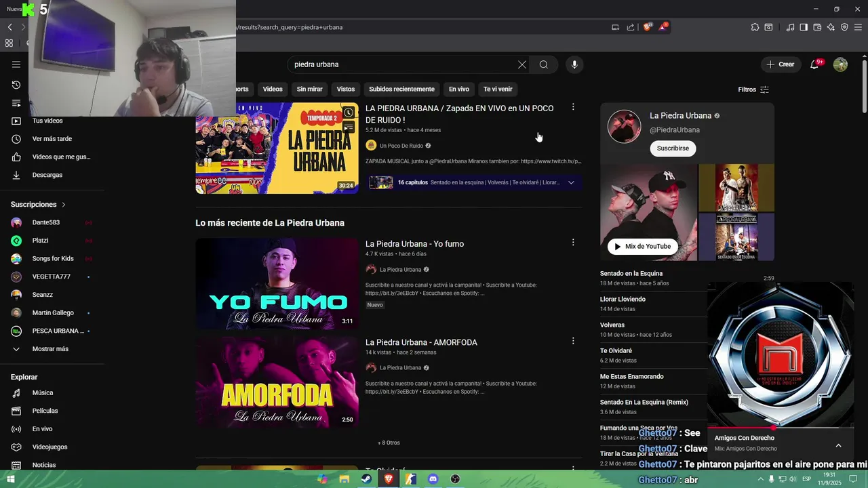Open options menu for AMORFODA video
868x488 pixels.
573,341
